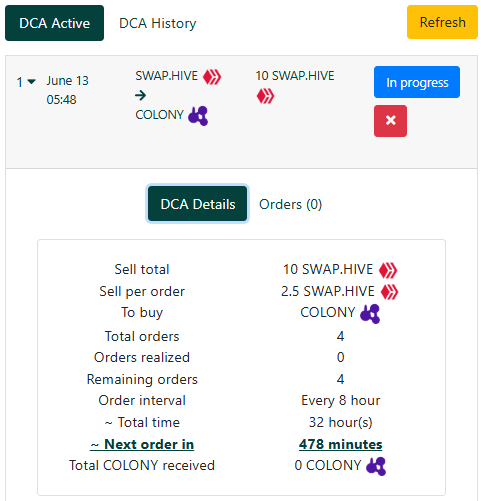This screenshot has height=501, width=481.
Task: Cancel the DCA with red X button
Action: pos(390,121)
